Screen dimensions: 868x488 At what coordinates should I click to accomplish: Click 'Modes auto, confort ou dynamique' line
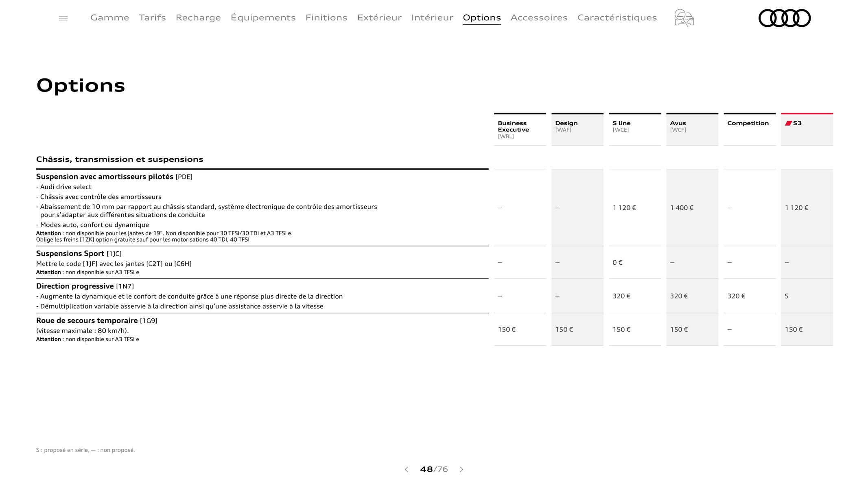coord(93,225)
